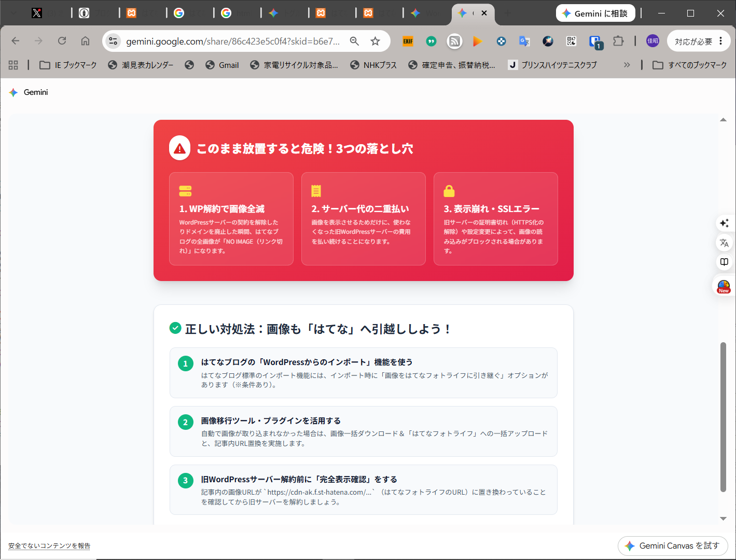
Task: Switch to the X (Twitter) tab
Action: click(x=36, y=13)
